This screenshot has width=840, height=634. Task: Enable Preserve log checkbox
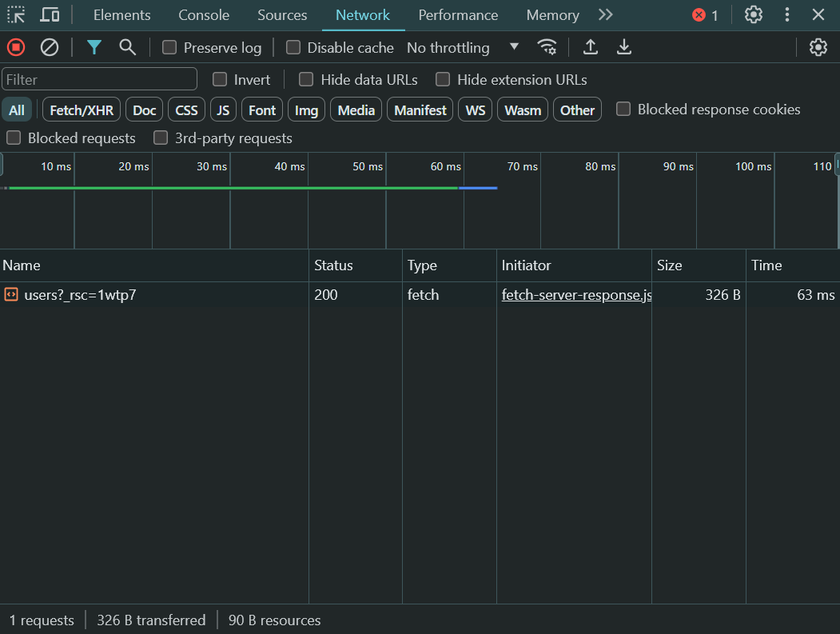click(169, 47)
